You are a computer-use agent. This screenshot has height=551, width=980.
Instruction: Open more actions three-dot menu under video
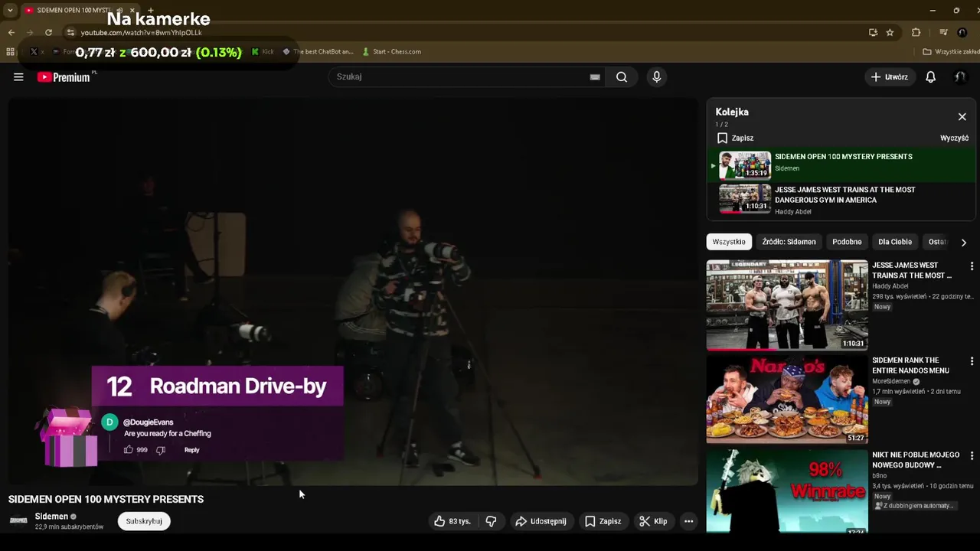coord(688,521)
